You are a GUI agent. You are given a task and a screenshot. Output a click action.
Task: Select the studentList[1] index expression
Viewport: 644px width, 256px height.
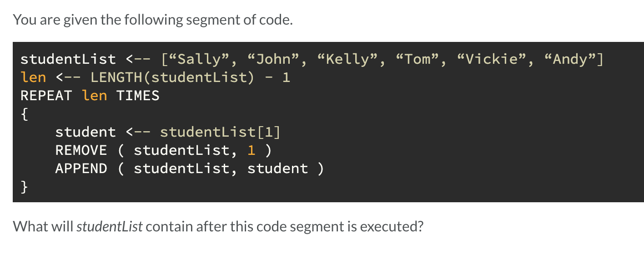[220, 132]
